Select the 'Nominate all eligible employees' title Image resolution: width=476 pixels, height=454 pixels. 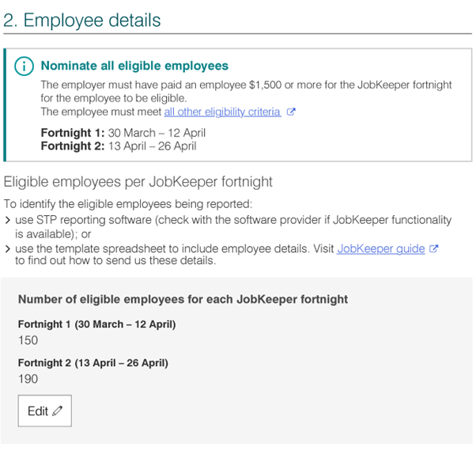pyautogui.click(x=134, y=66)
